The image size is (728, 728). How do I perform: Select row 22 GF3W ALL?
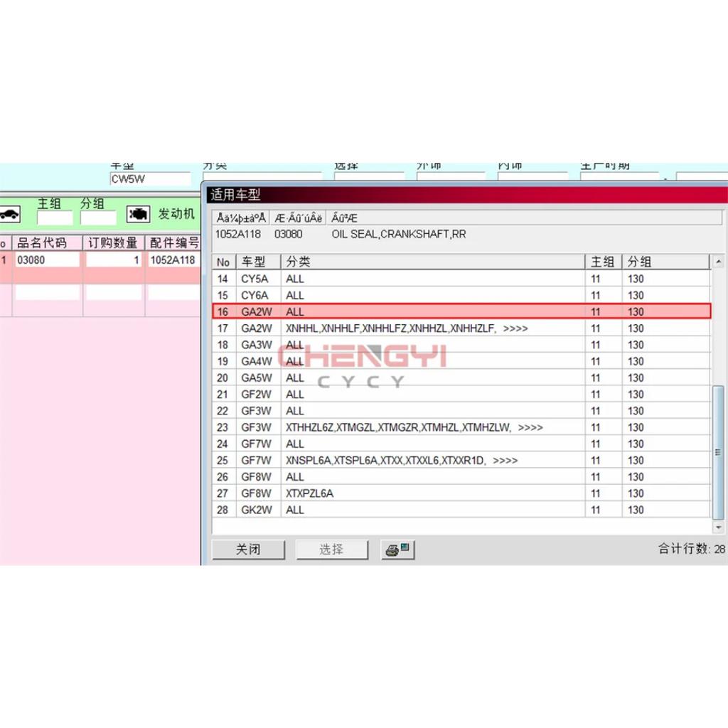click(x=461, y=411)
